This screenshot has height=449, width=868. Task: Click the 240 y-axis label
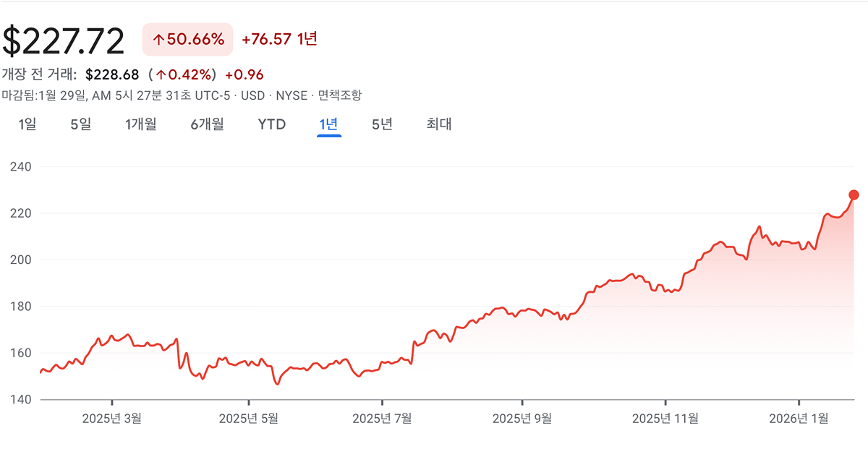click(21, 167)
